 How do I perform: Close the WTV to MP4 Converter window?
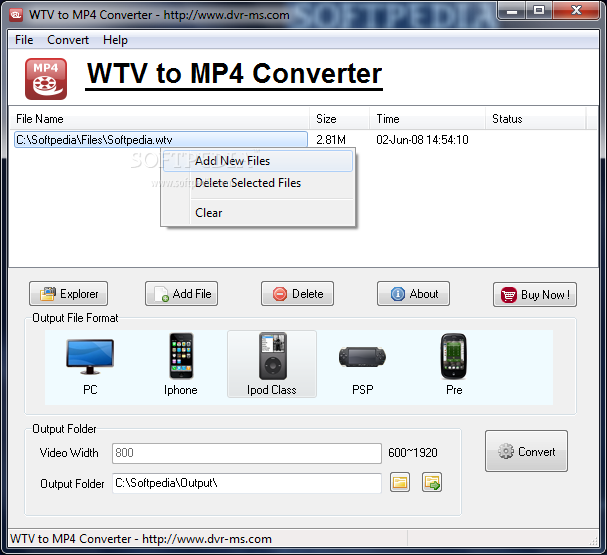tap(576, 11)
